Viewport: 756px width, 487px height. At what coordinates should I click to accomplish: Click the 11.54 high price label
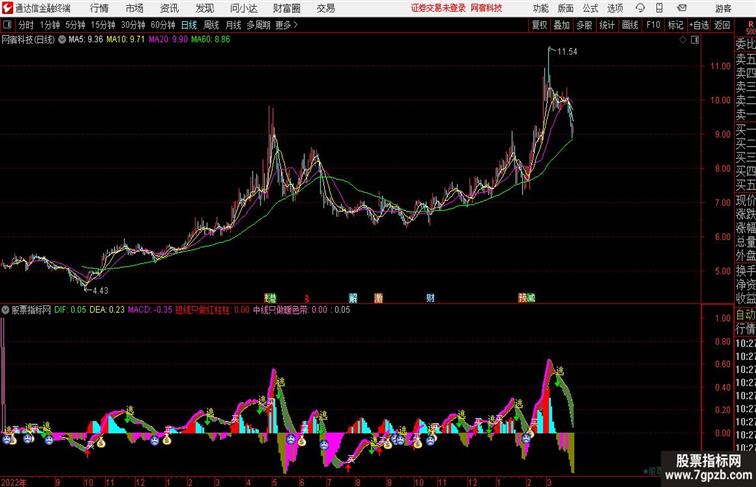[567, 52]
